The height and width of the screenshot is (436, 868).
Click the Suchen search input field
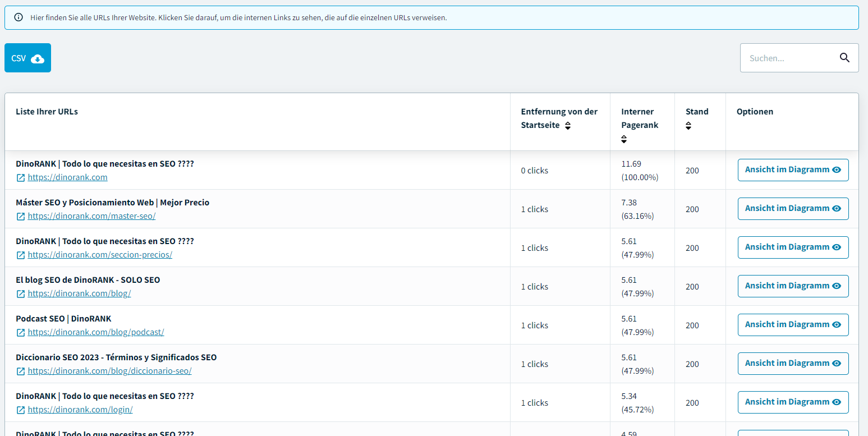[788, 58]
